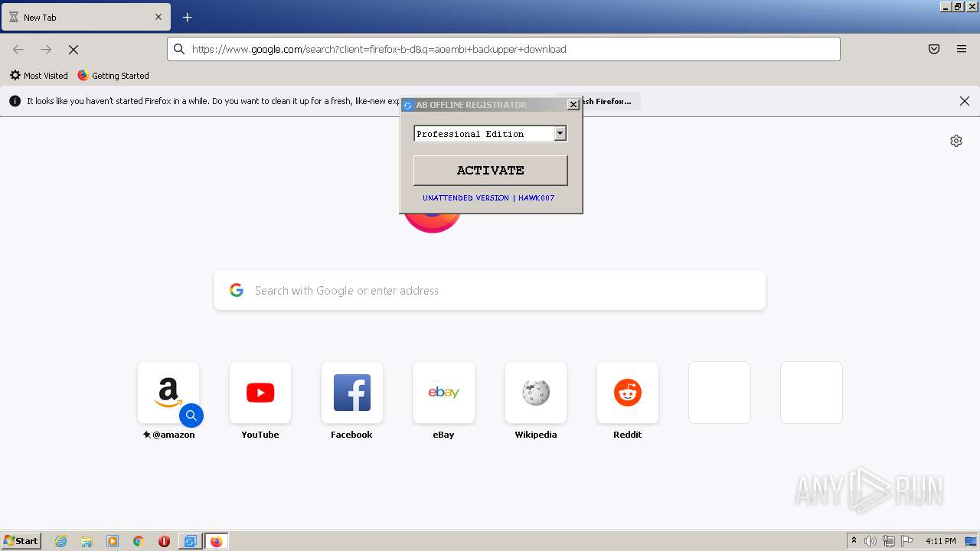Open the Professional Edition dropdown
Image resolution: width=980 pixels, height=551 pixels.
560,134
